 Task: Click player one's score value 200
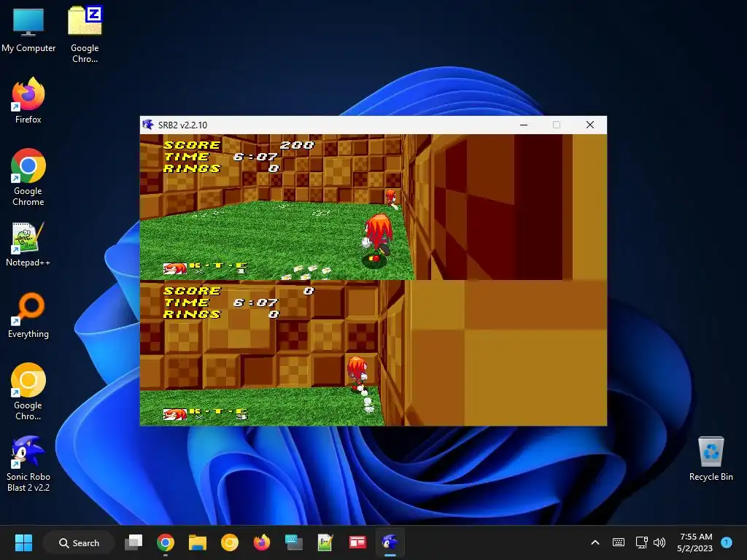click(297, 145)
